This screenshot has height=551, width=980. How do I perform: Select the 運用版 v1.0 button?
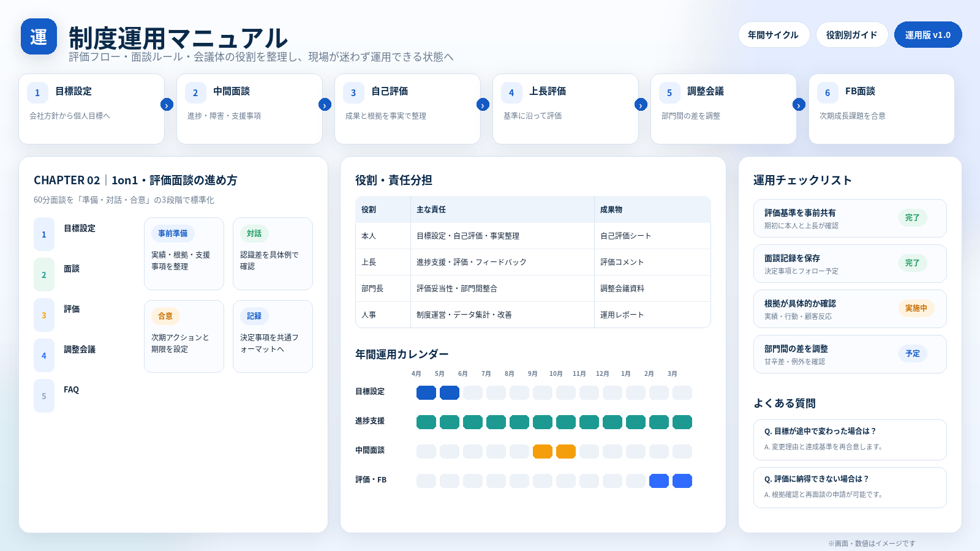(928, 35)
